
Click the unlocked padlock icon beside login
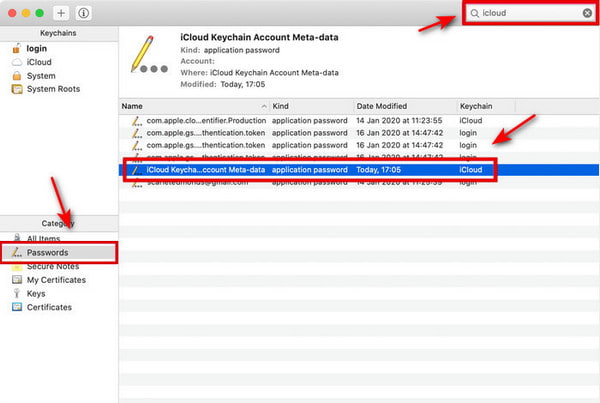pos(16,48)
